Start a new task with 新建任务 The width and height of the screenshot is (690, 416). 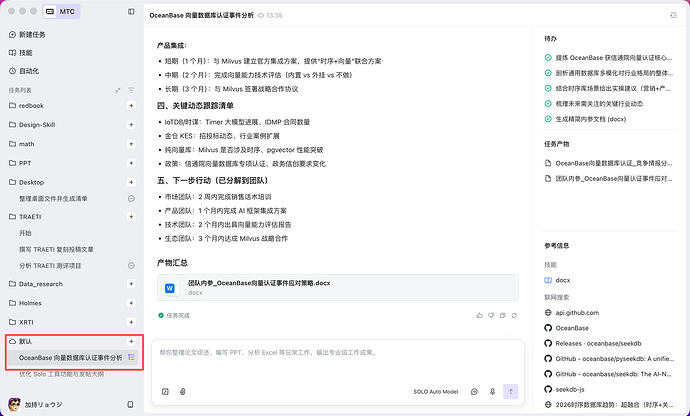(27, 34)
